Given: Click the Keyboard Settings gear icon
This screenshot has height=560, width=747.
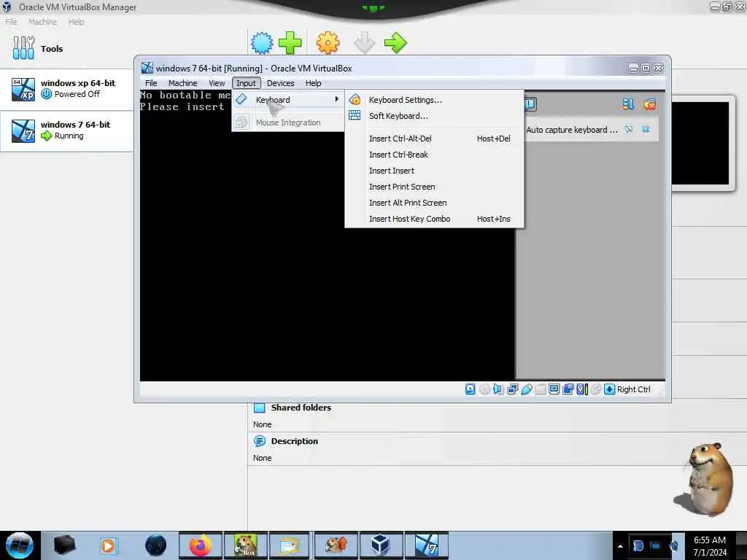Looking at the screenshot, I should point(355,99).
